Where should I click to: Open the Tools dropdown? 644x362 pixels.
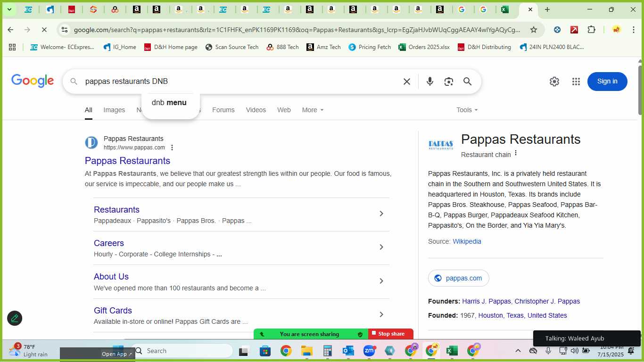467,110
